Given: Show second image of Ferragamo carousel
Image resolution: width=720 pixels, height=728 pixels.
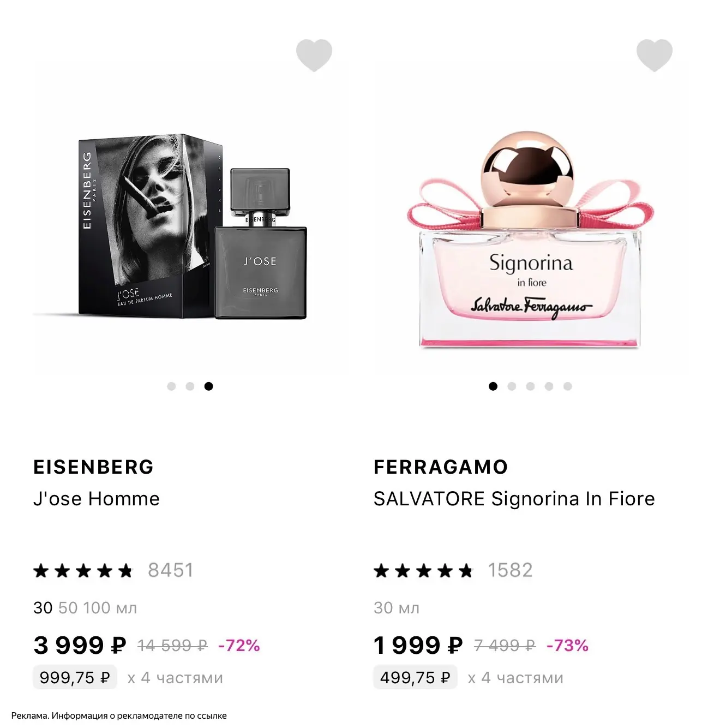Looking at the screenshot, I should click(512, 386).
